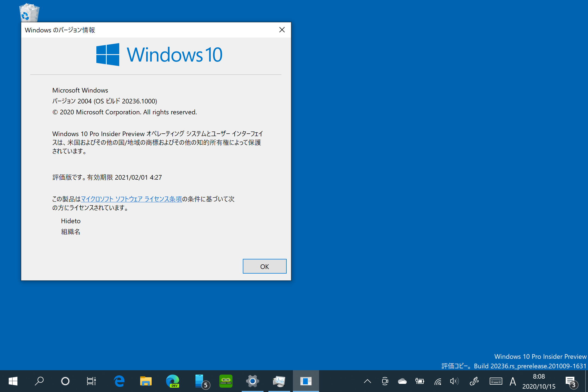Viewport: 588px width, 392px height.
Task: Open the touch keyboard toggle
Action: (496, 381)
